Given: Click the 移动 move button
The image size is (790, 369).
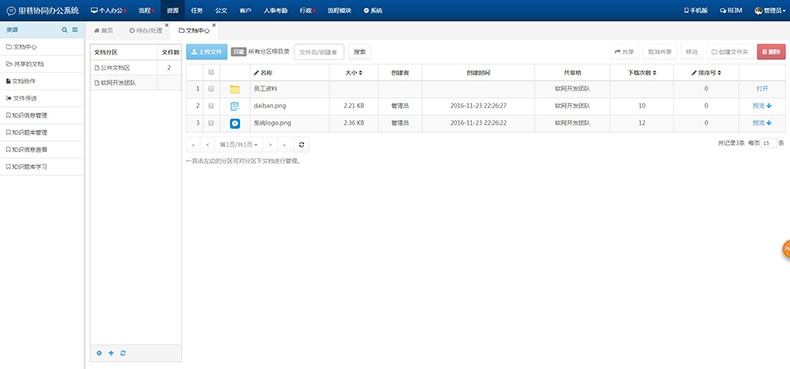Looking at the screenshot, I should coord(692,51).
